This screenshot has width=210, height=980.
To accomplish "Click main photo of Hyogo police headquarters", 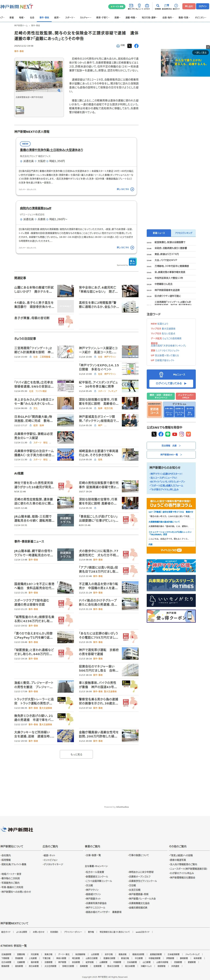I will [39, 76].
